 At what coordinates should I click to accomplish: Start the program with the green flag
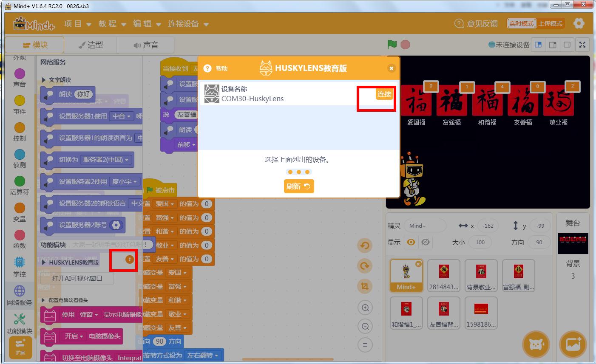[x=392, y=44]
